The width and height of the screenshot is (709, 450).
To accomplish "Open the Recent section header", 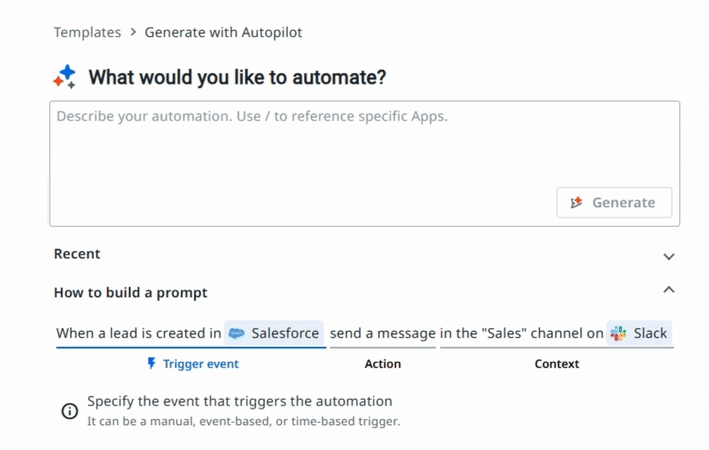I will 77,254.
